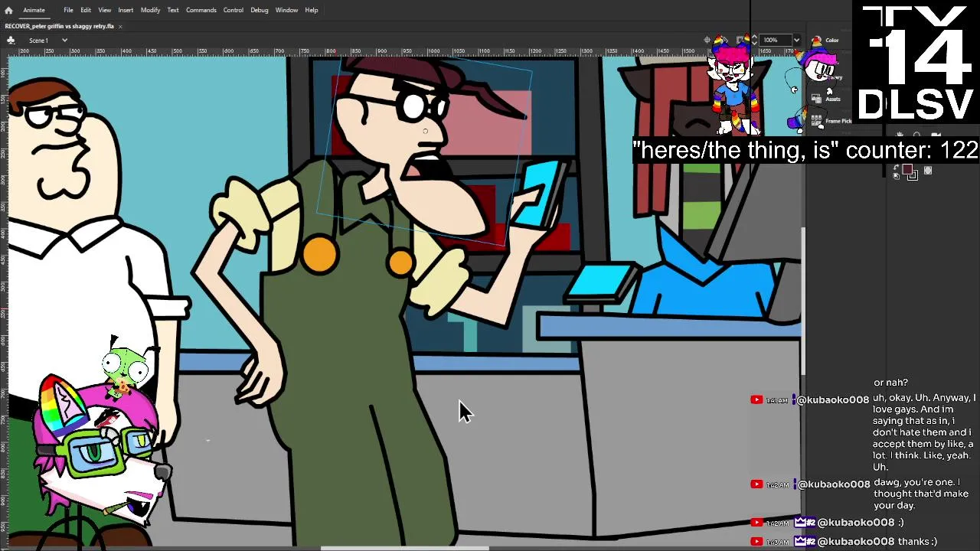Select the RECOVER_peter griffin vs shaggy retry.fla tab
This screenshot has width=980, height=551.
coord(59,26)
